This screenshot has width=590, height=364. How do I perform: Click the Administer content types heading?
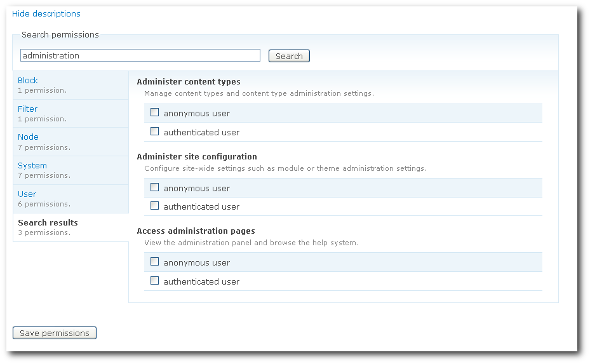(189, 82)
